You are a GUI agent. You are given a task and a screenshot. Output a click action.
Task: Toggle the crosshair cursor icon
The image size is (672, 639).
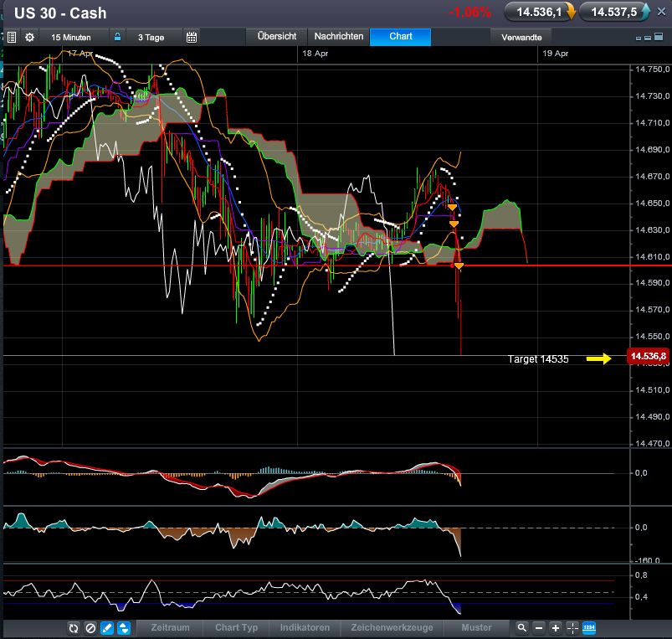pos(572,628)
